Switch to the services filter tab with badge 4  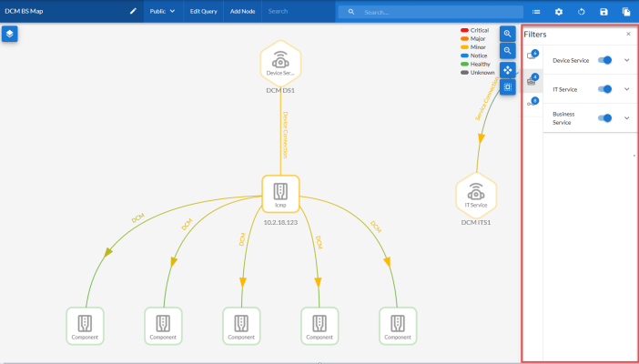coord(532,81)
